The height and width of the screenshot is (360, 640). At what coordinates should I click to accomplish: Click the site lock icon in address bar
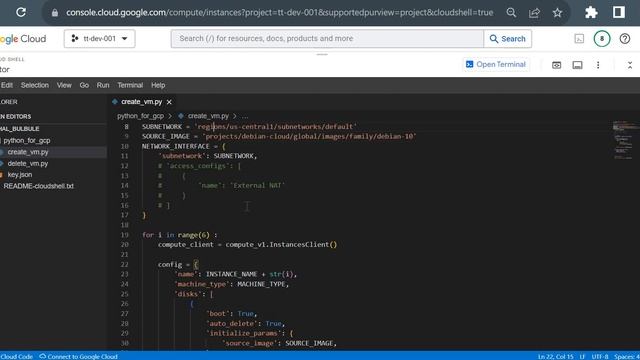55,13
